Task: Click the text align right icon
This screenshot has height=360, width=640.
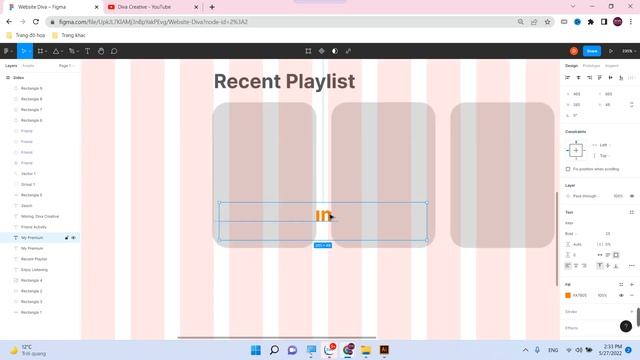Action: click(584, 266)
